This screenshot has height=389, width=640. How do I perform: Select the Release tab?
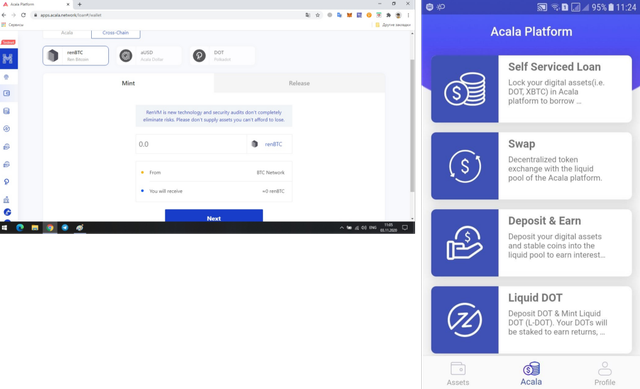pos(299,83)
